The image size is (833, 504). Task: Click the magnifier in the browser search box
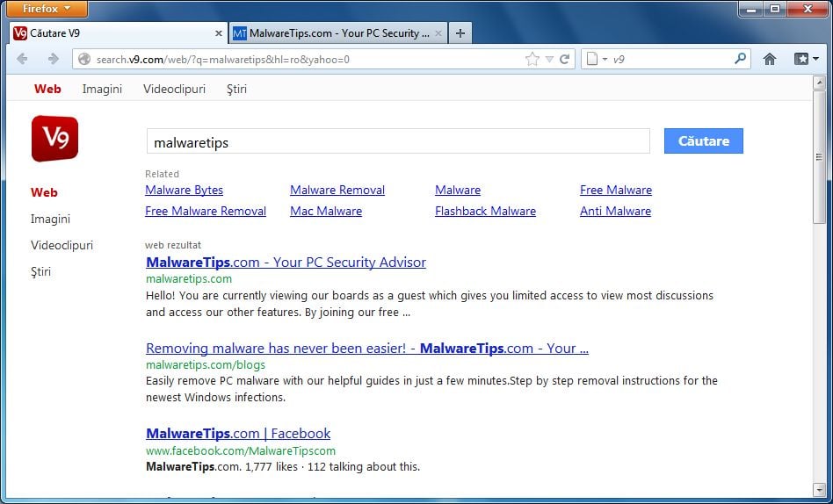(x=740, y=59)
